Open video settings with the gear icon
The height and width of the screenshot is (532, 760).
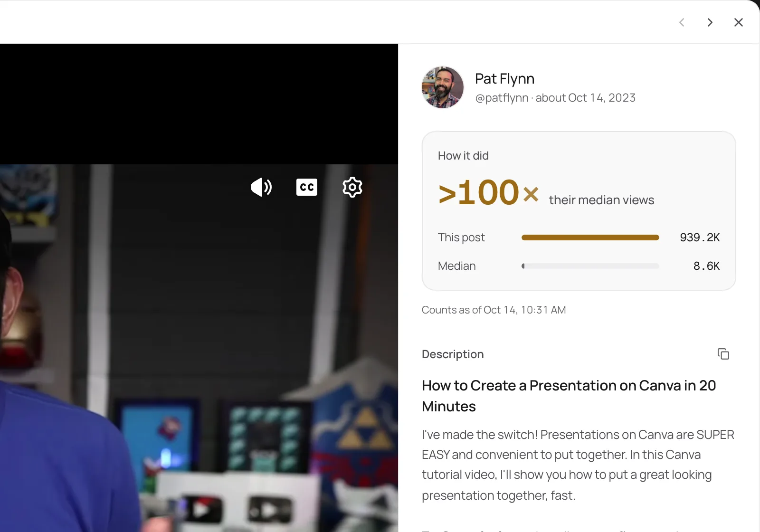pyautogui.click(x=352, y=187)
